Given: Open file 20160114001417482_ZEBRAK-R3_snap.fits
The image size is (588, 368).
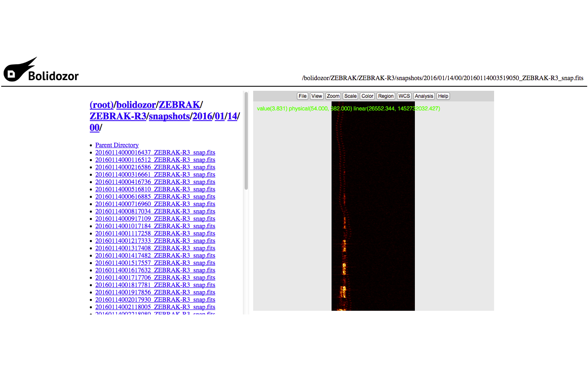Looking at the screenshot, I should (155, 256).
